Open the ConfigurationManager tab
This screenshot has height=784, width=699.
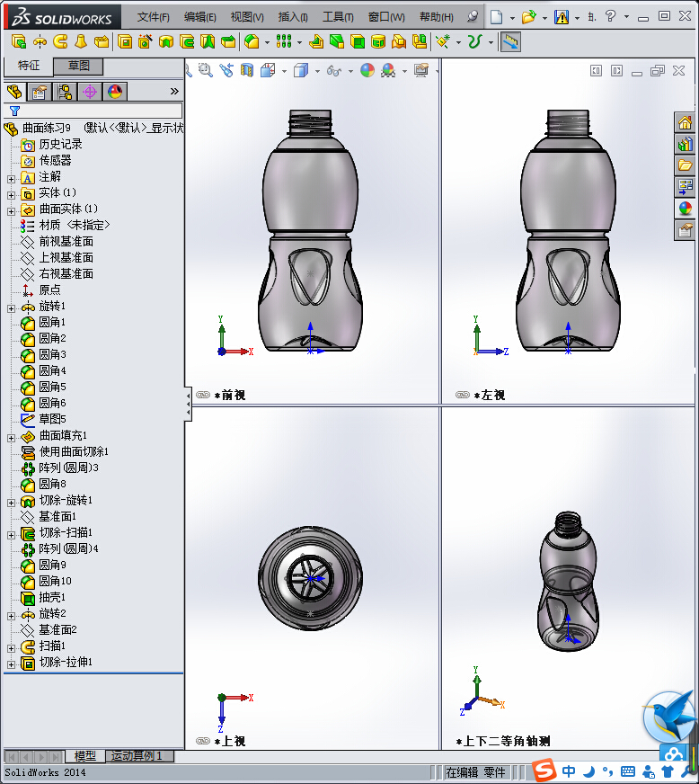click(65, 92)
